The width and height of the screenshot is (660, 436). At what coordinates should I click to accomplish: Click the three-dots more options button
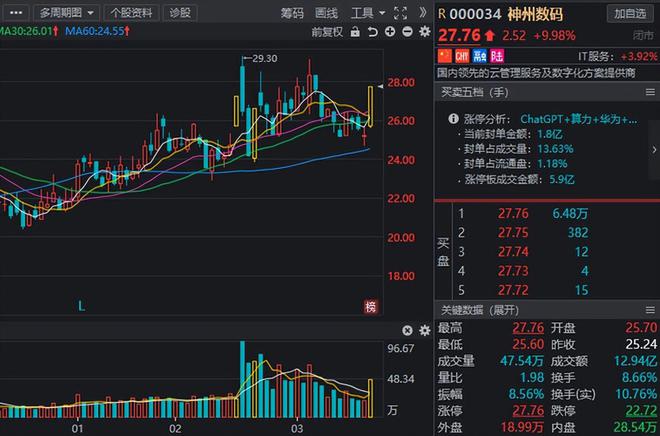point(14,13)
